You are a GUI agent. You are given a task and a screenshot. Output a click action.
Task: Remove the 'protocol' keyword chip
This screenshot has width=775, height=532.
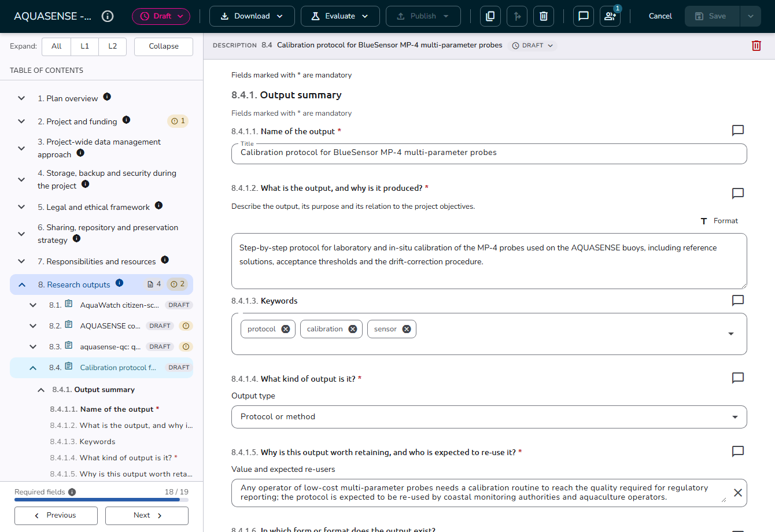pyautogui.click(x=286, y=329)
